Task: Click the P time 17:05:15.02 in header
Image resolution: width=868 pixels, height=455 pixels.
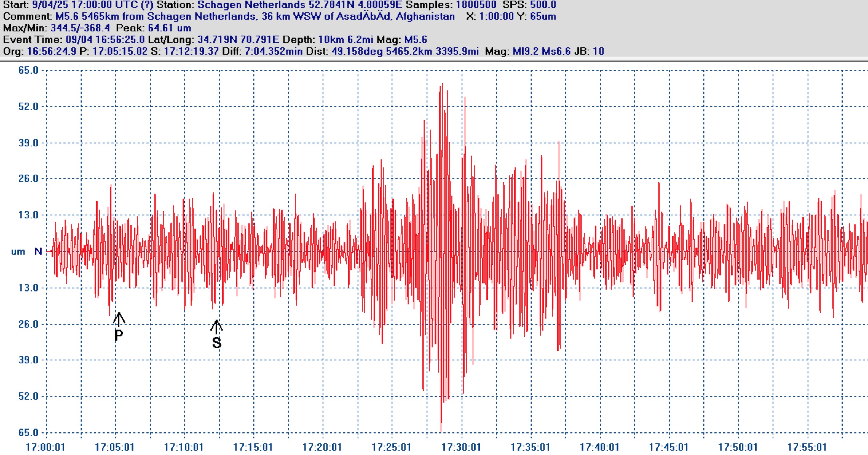Action: 120,51
